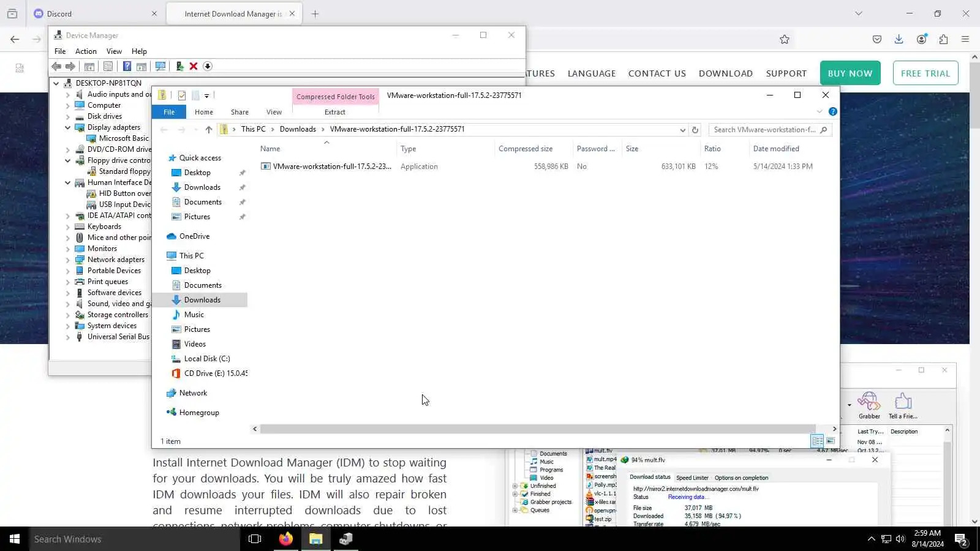Expand the Audio inputs and outputs node

point(67,95)
